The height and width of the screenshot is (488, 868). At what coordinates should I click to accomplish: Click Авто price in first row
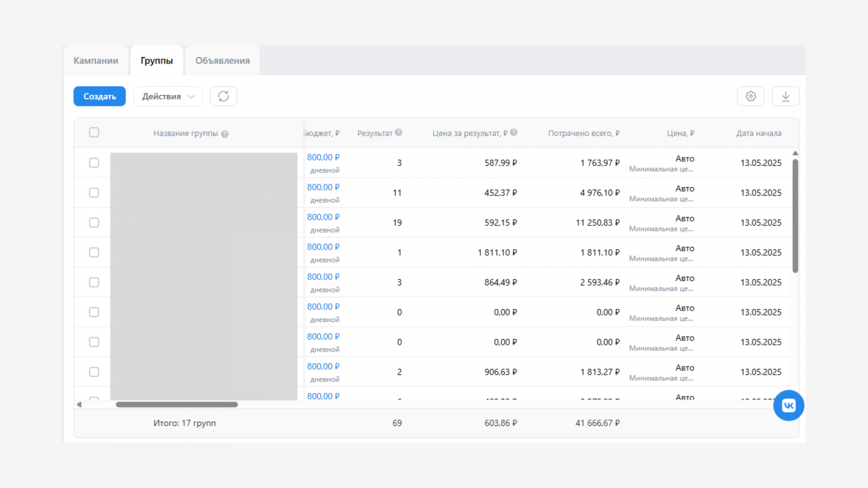[x=684, y=158]
